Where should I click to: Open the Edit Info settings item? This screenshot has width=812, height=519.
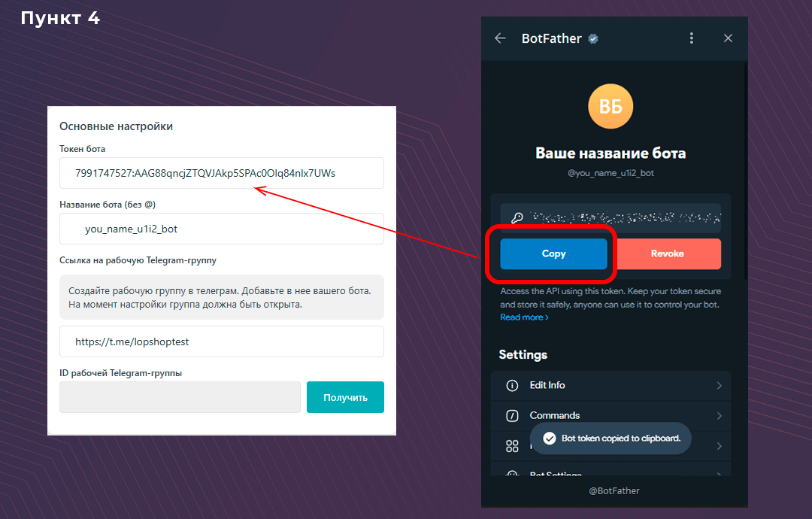point(547,385)
